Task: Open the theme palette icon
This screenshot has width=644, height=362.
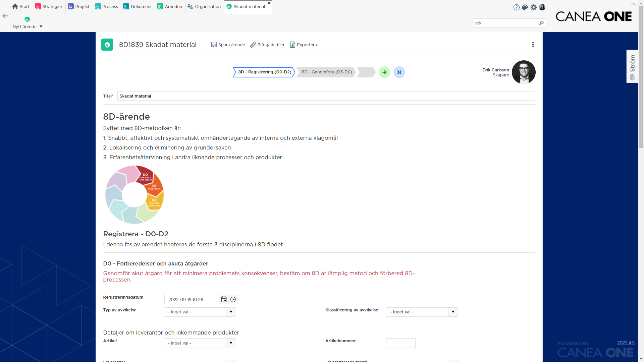Action: tap(525, 7)
